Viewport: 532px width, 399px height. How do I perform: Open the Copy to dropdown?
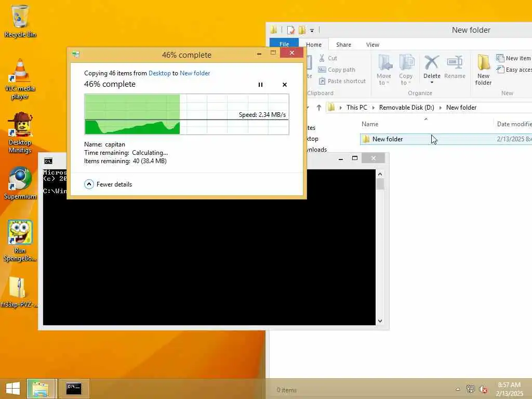tap(406, 70)
